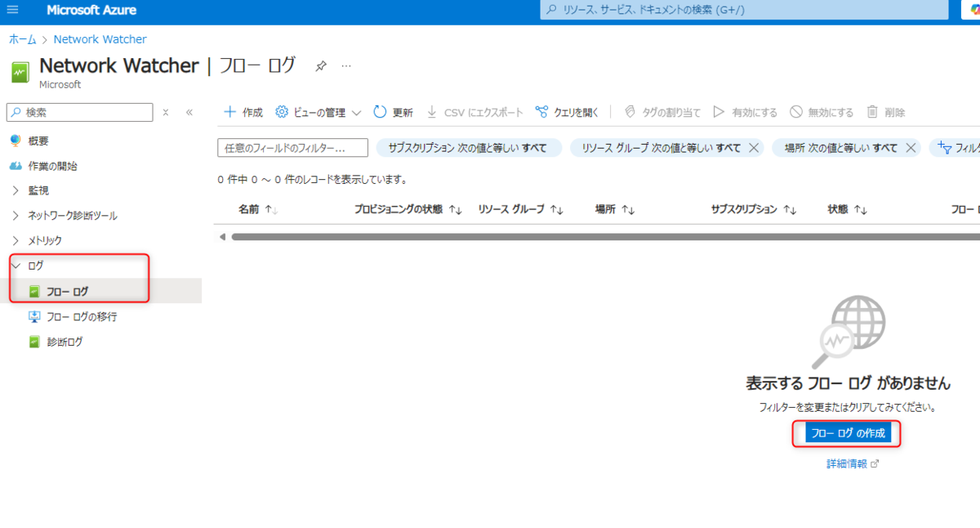
Task: Open the more options ellipsis by title
Action: [x=346, y=66]
